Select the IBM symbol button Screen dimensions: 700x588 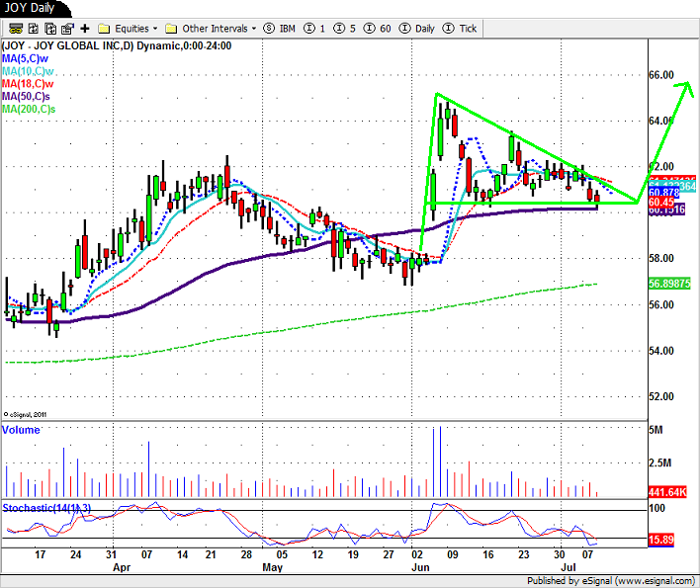click(280, 29)
